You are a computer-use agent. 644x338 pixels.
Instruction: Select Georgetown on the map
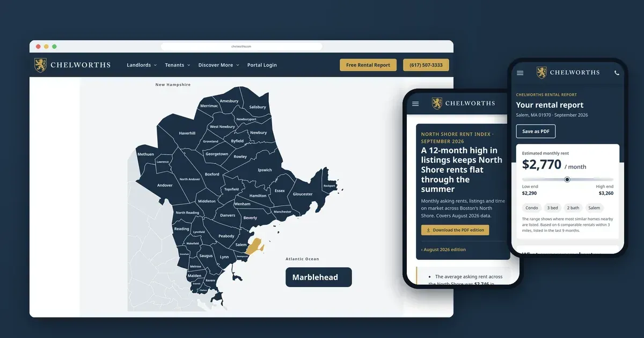(217, 154)
